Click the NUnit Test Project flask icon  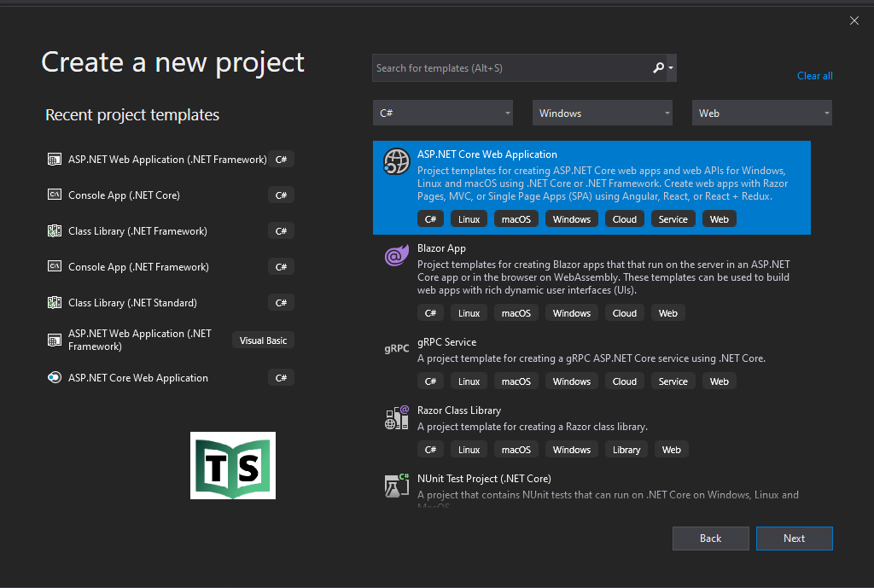pyautogui.click(x=396, y=486)
